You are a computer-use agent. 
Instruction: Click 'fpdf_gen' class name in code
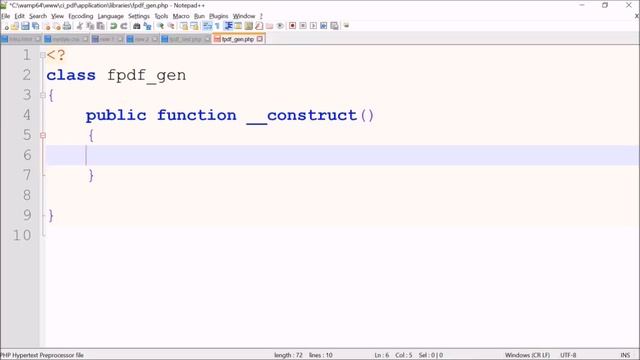click(147, 76)
